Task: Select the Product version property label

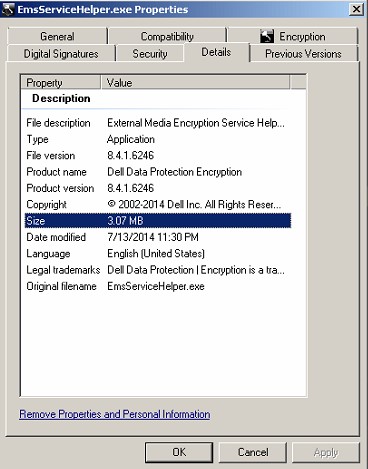Action: [60, 188]
